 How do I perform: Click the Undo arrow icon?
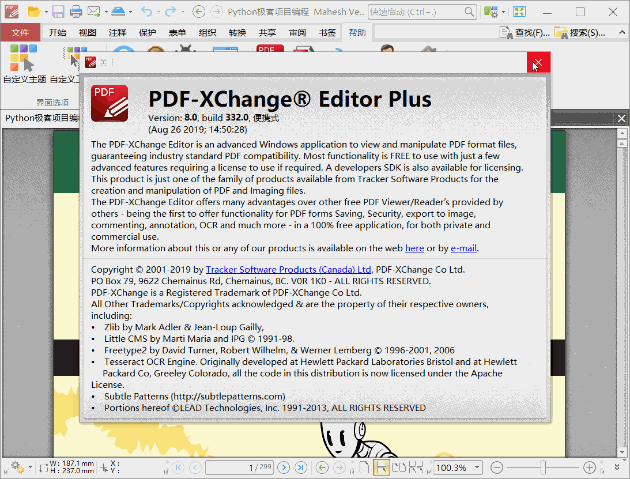(147, 12)
